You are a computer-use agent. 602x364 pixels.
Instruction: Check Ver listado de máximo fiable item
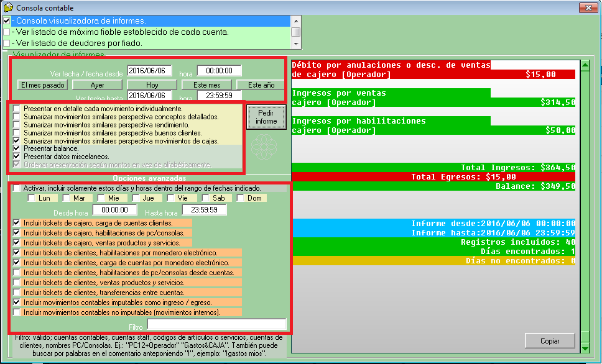pos(6,32)
